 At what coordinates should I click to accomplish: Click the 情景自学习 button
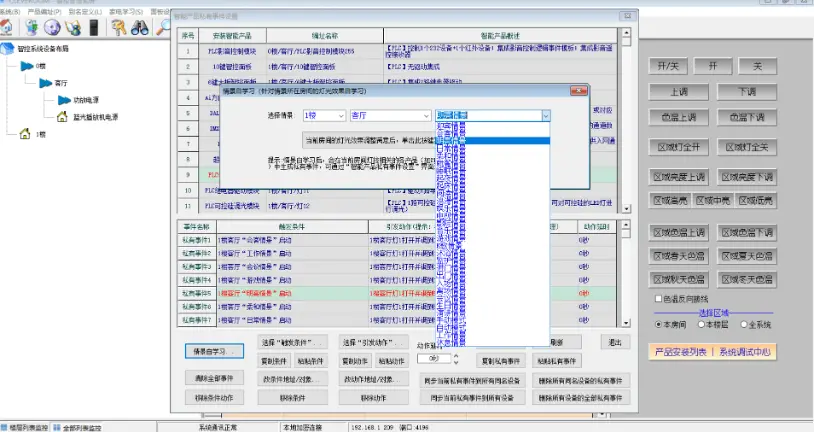pyautogui.click(x=213, y=352)
